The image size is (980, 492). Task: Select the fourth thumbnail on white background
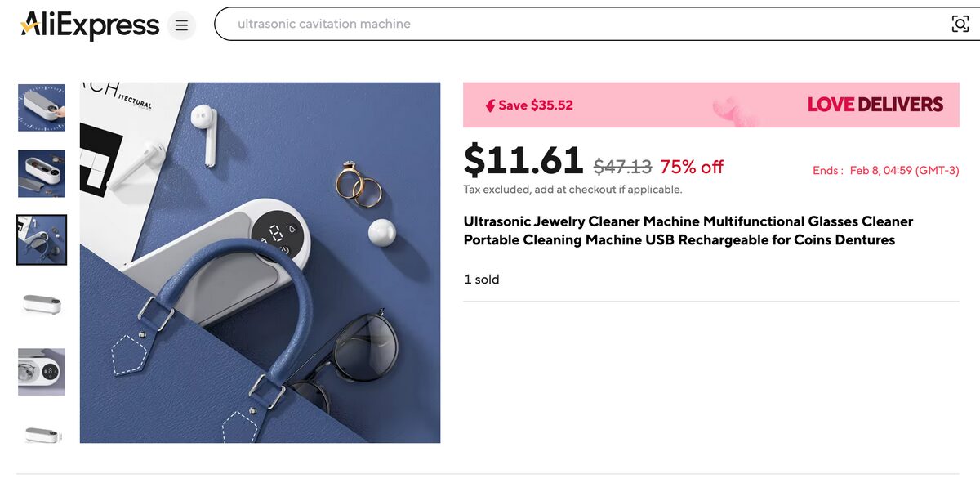42,306
